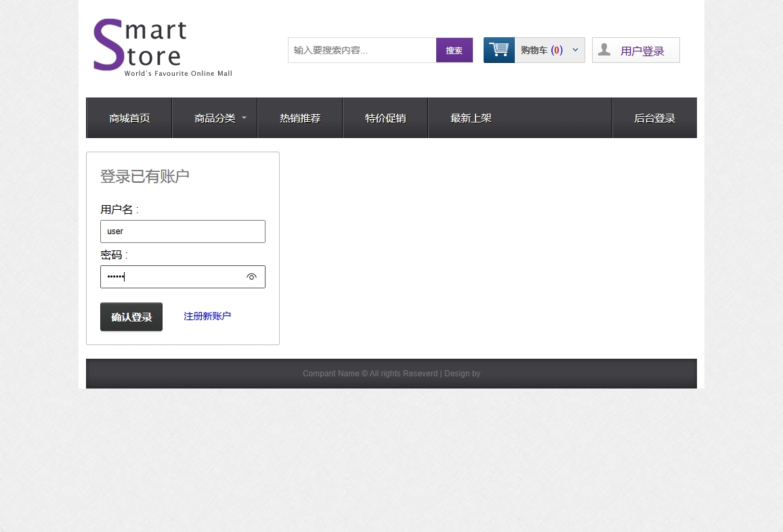Expand the shopping cart dropdown chevron

[575, 50]
